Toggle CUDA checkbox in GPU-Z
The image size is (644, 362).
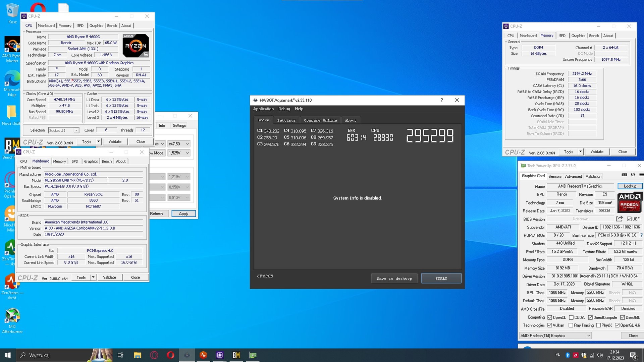571,317
